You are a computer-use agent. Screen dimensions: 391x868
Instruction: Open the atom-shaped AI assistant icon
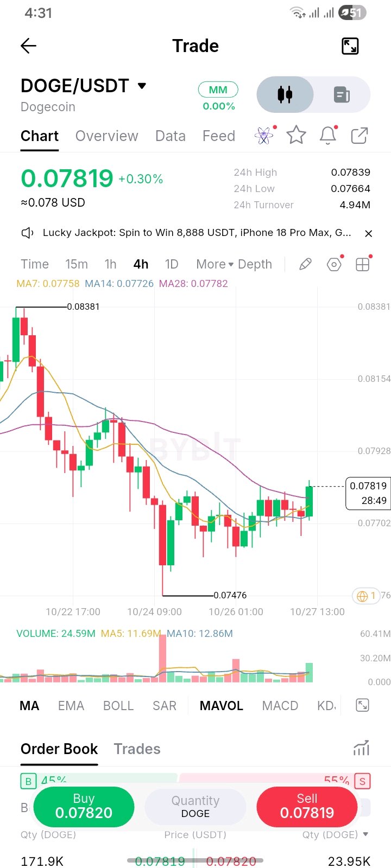click(264, 135)
